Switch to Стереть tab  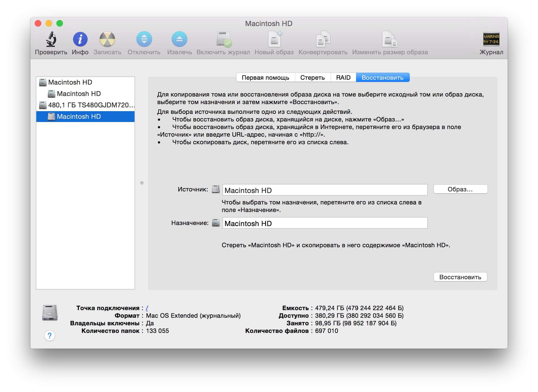coord(312,78)
